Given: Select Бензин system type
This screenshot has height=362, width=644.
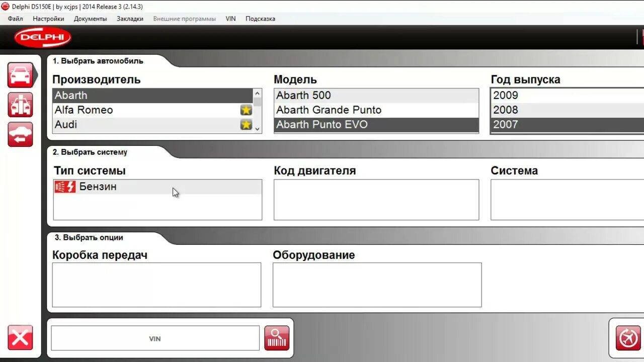Looking at the screenshot, I should [157, 187].
